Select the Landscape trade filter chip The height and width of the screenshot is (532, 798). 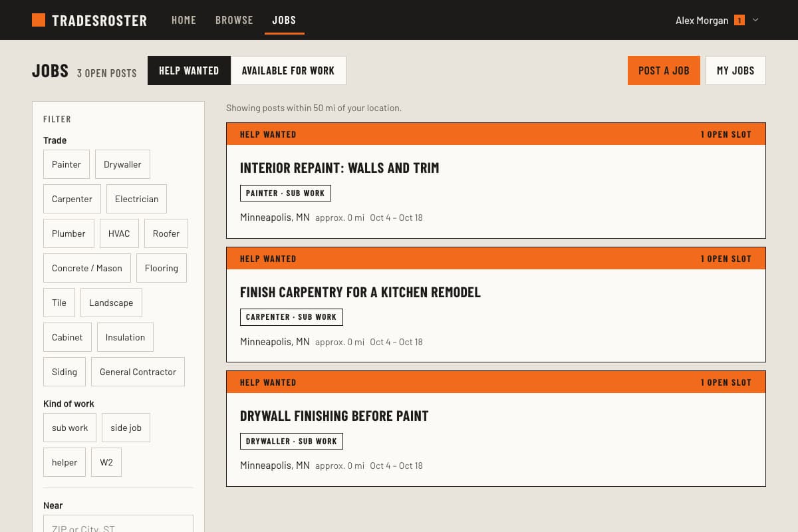point(111,303)
